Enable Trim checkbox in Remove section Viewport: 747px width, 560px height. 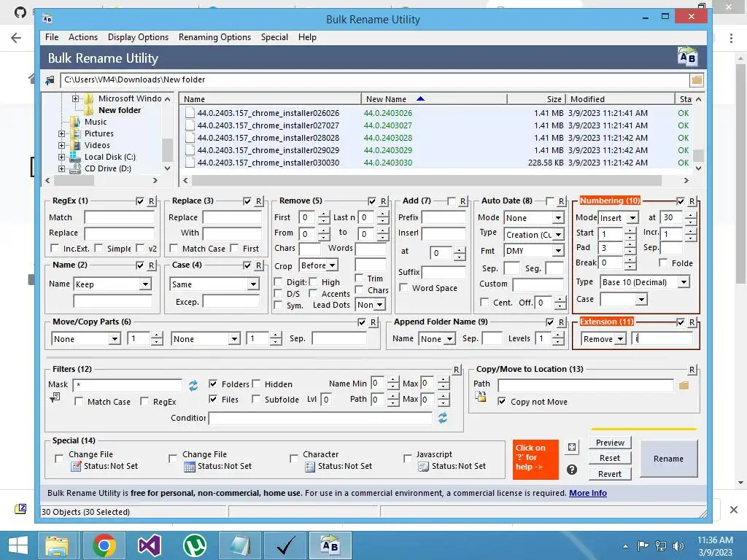[359, 278]
